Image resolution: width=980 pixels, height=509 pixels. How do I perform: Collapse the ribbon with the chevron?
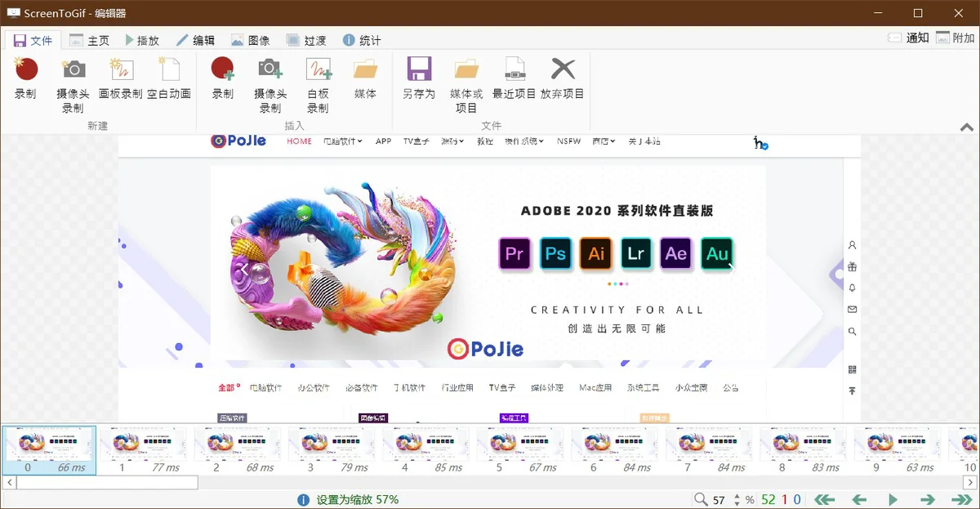[x=967, y=127]
